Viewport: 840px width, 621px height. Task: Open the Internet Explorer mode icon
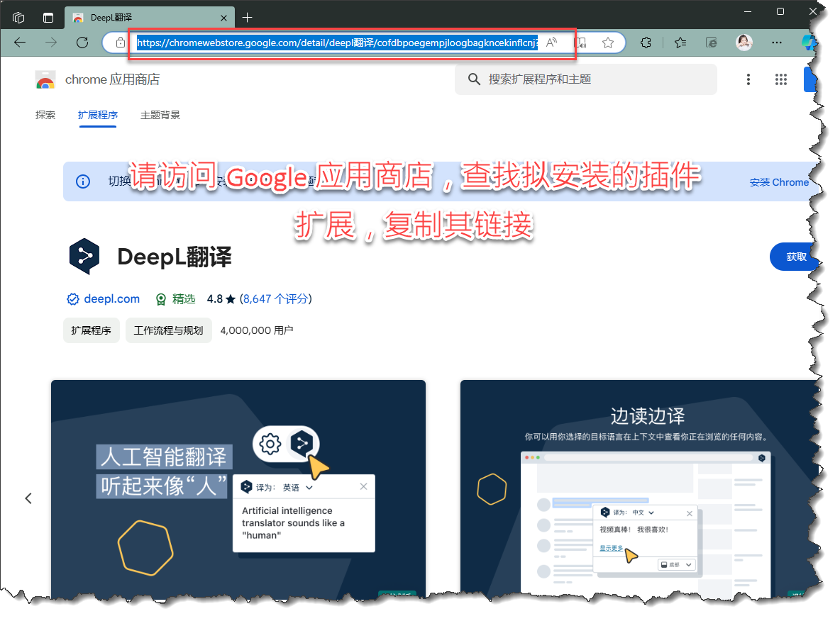click(712, 43)
